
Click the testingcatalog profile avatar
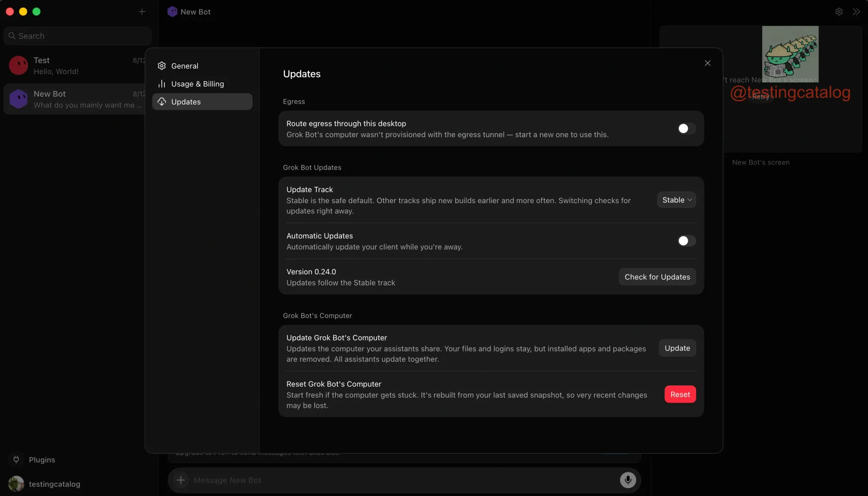tap(16, 484)
